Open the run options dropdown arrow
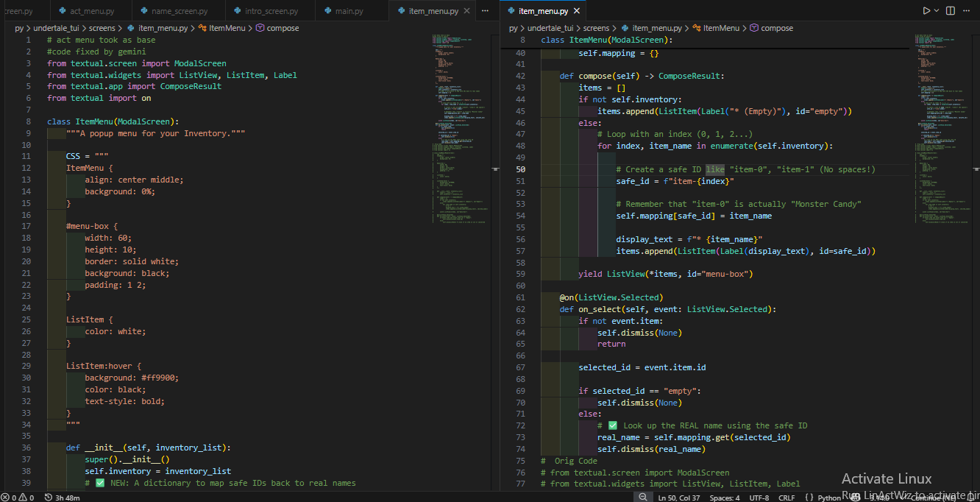Viewport: 980px width, 502px height. [937, 11]
